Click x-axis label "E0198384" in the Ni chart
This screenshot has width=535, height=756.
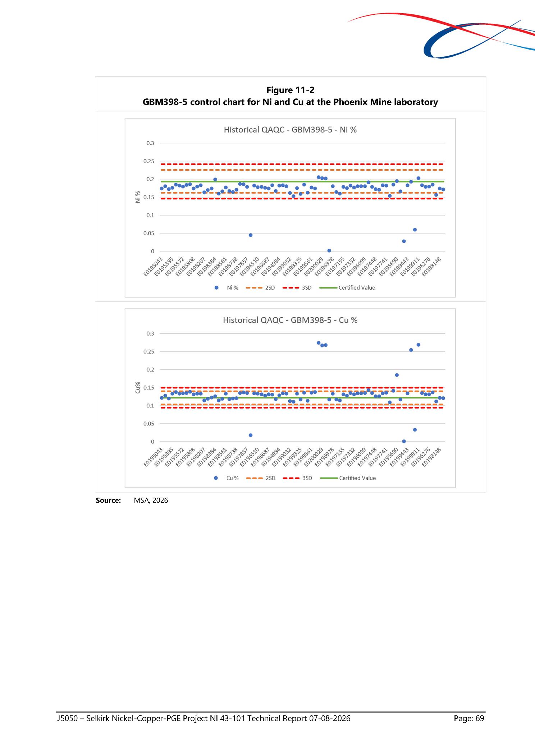[207, 266]
